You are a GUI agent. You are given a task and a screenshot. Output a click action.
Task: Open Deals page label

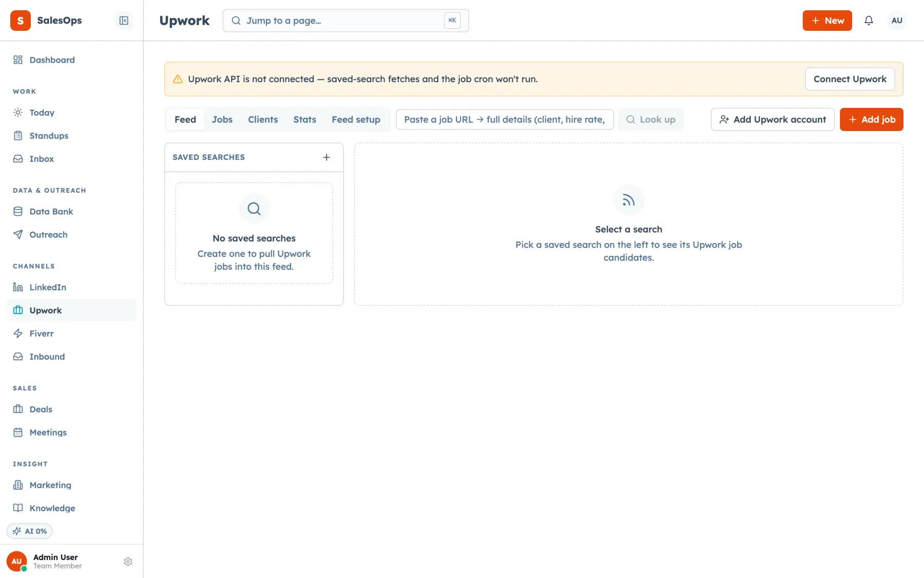(x=41, y=409)
